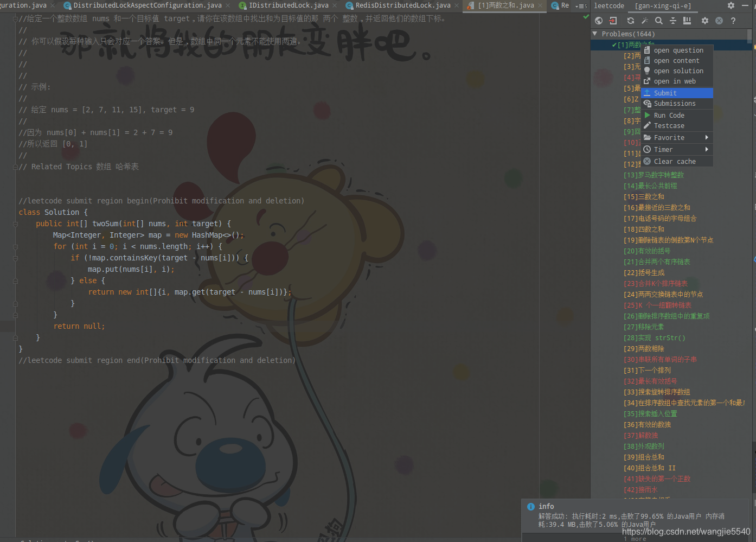Select problem [14]最长公共前缀
Screen dimensions: 756x542
[650, 186]
